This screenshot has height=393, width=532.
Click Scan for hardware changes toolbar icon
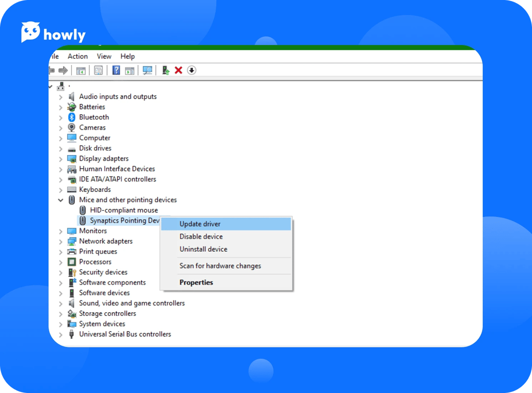click(x=147, y=70)
